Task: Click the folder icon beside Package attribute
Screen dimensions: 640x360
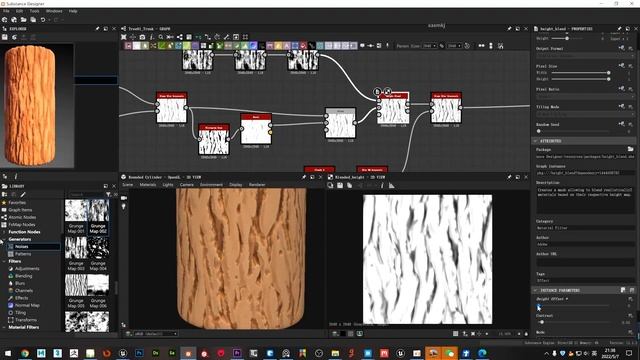Action: (x=631, y=149)
